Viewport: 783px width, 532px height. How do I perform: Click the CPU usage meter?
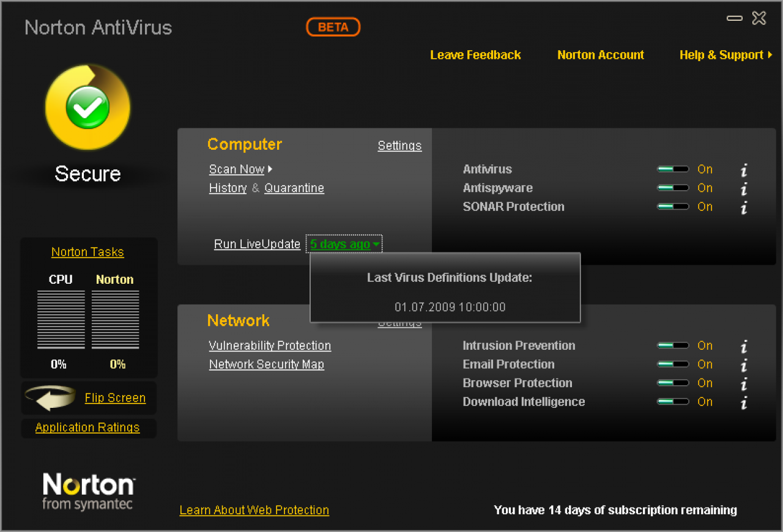click(x=61, y=320)
